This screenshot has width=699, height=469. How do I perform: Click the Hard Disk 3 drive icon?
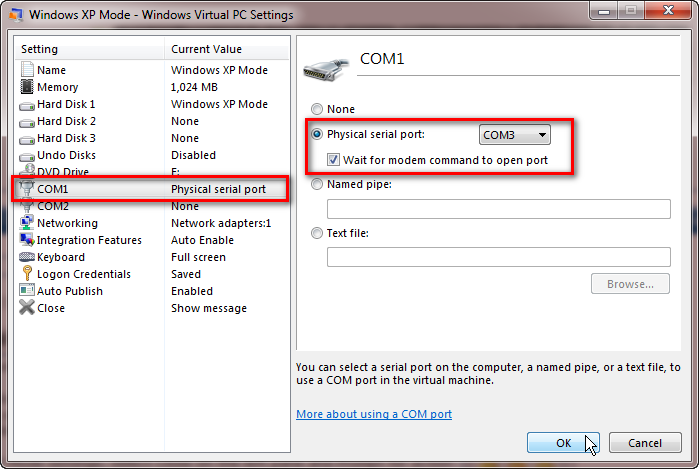27,140
